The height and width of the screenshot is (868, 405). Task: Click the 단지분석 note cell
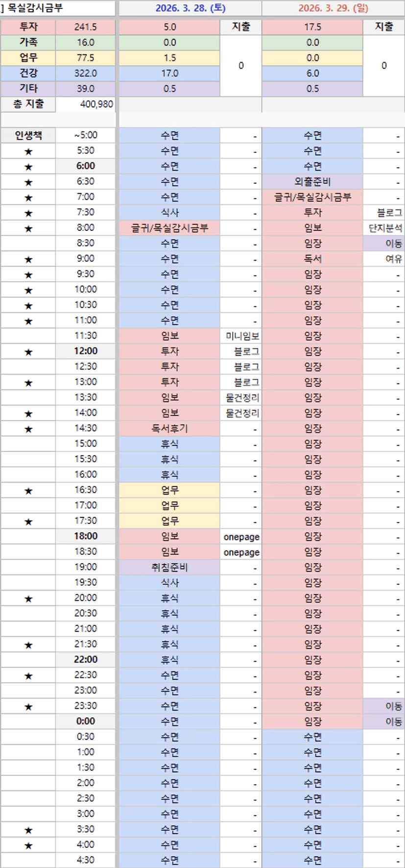click(384, 228)
